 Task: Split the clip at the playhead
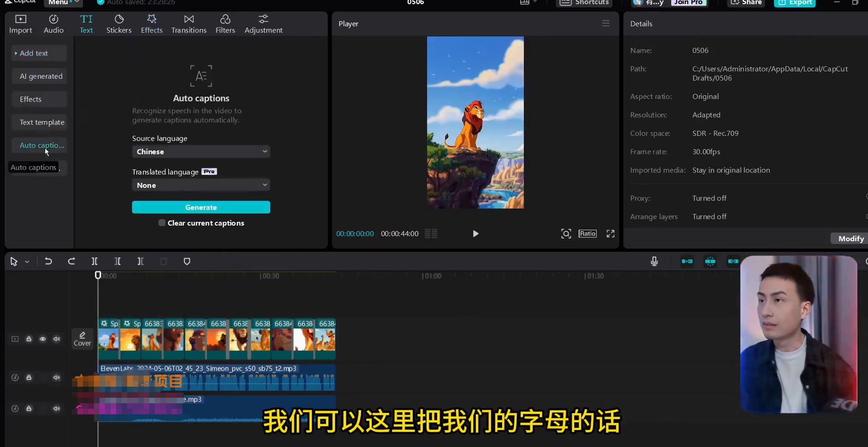[x=94, y=261]
